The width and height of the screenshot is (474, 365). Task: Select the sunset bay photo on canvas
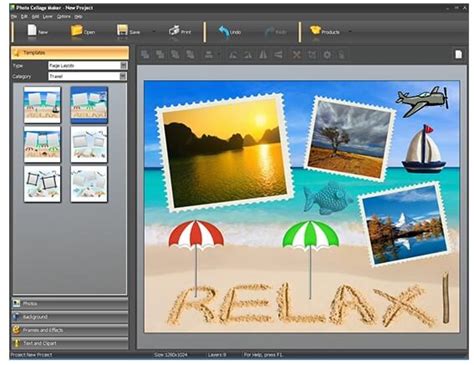(x=224, y=152)
